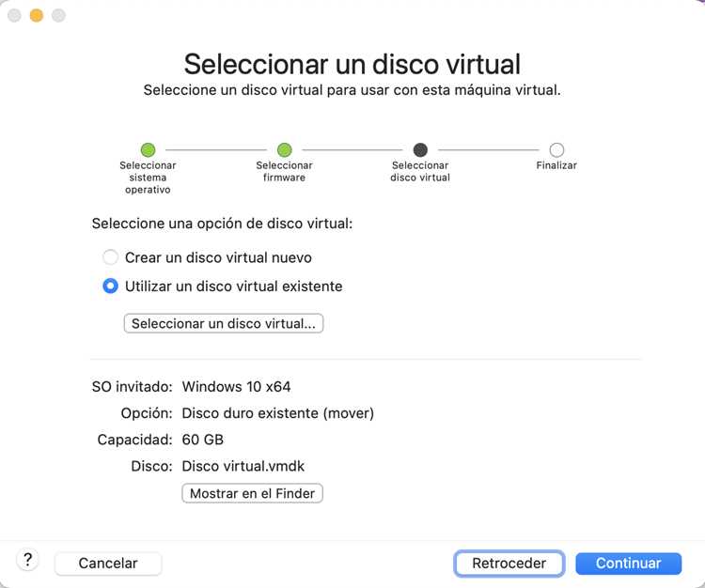Click the 'Disco:' label
Screen dimensions: 705x588
[151, 466]
